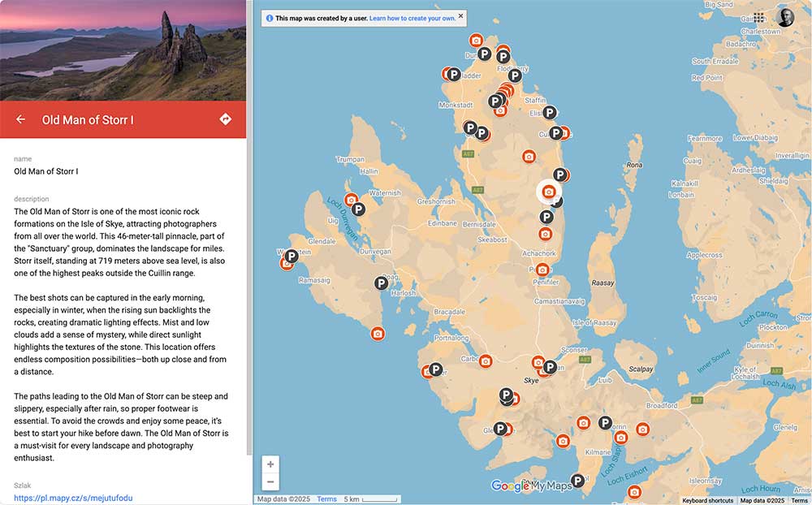This screenshot has height=505, width=812.
Task: Select the camera marker on Loch Dunvegan
Action: tap(351, 200)
